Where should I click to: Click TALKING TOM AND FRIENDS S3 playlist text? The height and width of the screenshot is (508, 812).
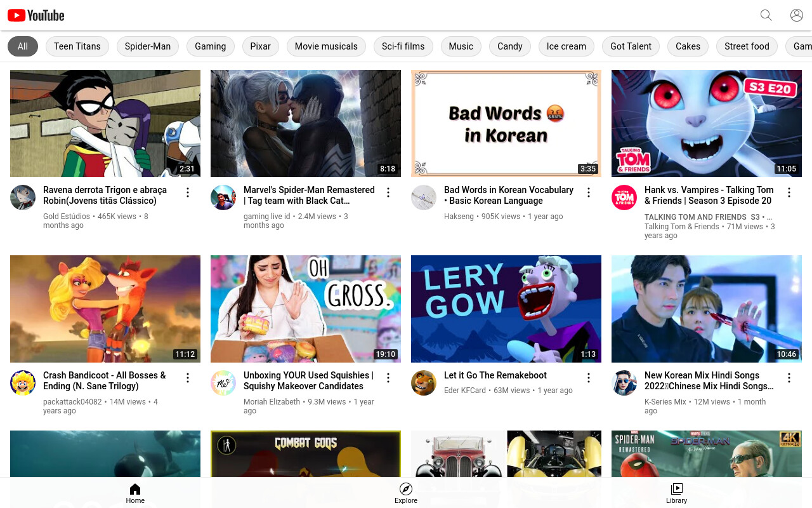(708, 217)
